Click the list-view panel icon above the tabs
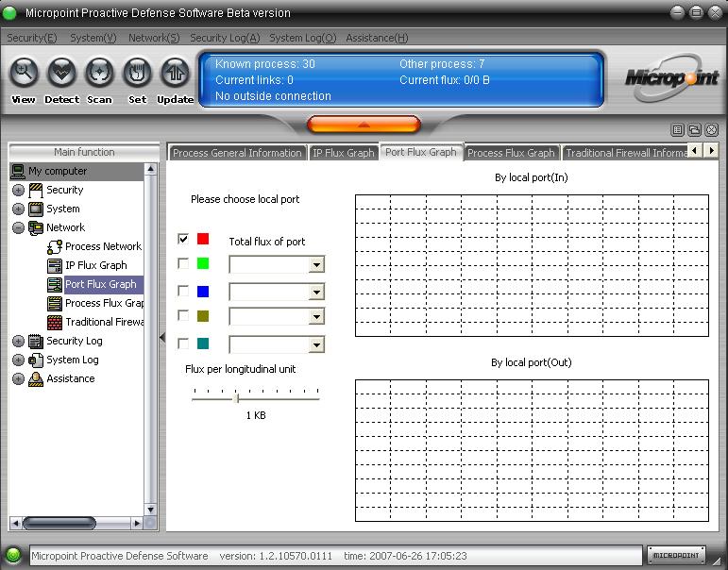This screenshot has width=728, height=570. coord(678,130)
